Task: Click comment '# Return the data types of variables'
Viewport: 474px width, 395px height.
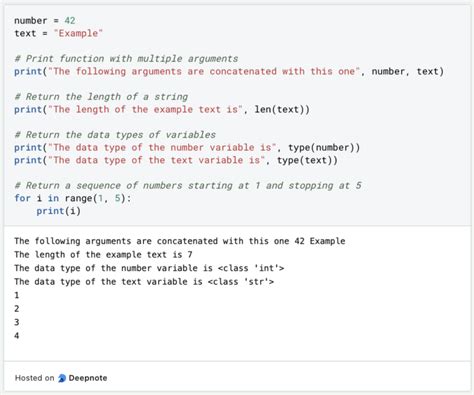Action: coord(115,135)
